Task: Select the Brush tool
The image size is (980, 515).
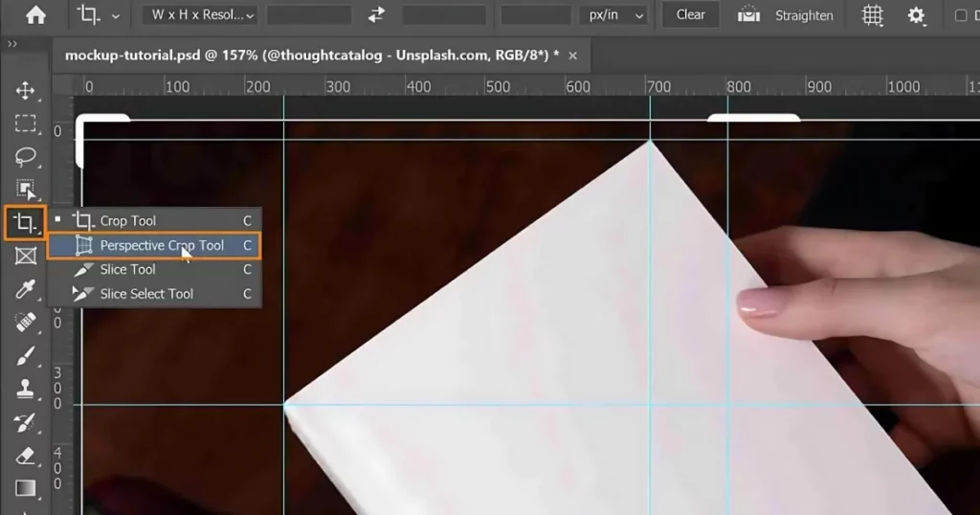Action: coord(25,356)
